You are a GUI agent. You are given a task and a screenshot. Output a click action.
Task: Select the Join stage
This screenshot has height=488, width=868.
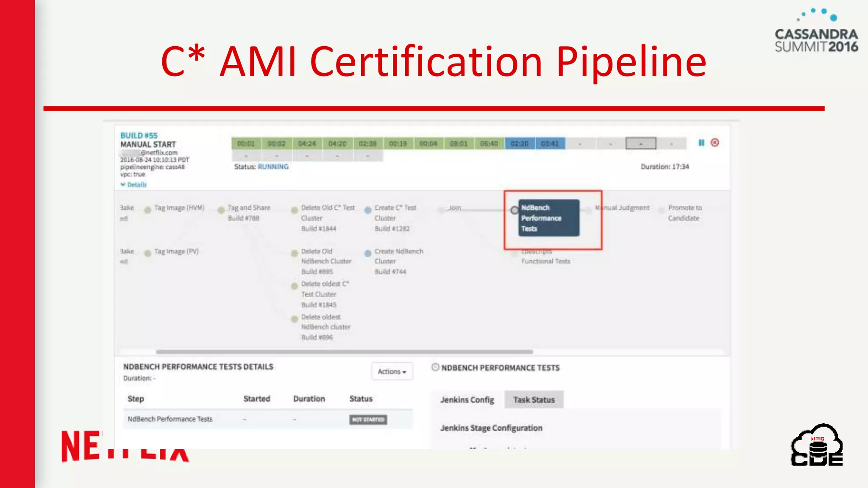coord(455,208)
